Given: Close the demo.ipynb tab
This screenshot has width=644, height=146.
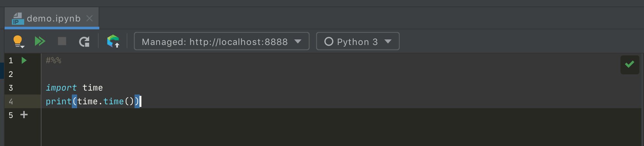Looking at the screenshot, I should pos(89,19).
